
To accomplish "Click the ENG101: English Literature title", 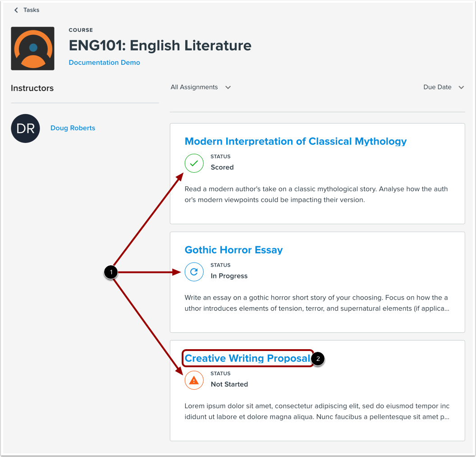I will click(x=160, y=46).
